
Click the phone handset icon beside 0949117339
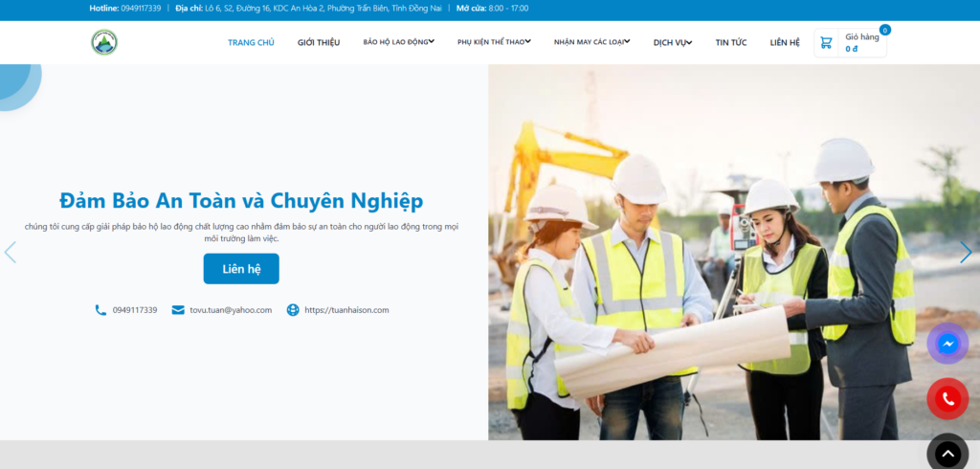tap(100, 310)
